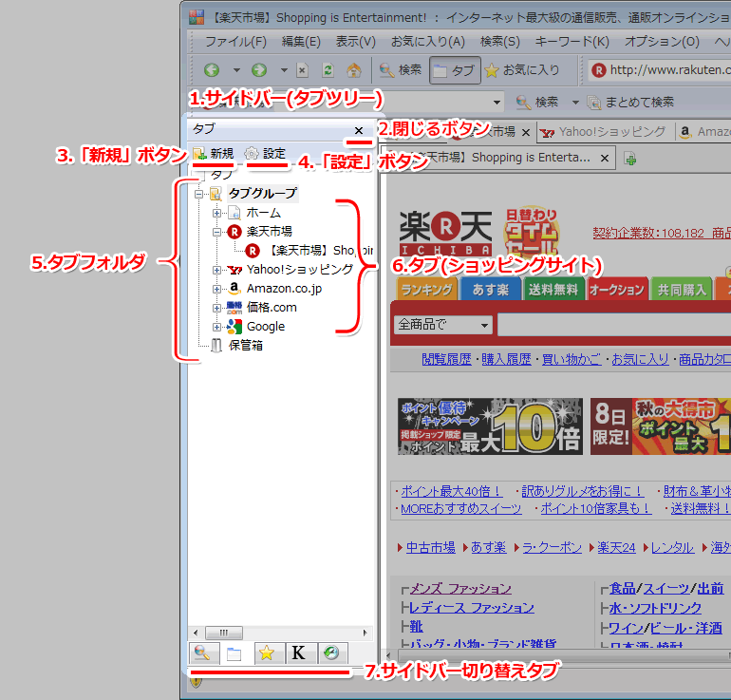Click the 設定 button in sidebar
This screenshot has height=700, width=731.
(265, 153)
